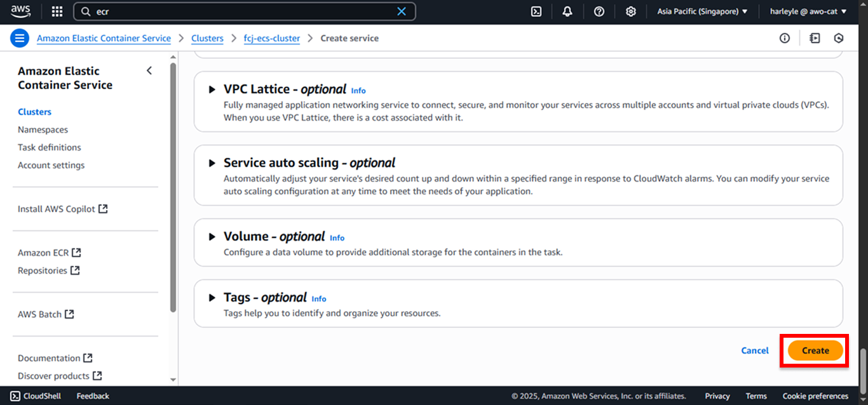The image size is (868, 405).
Task: Open AWS Batch external link
Action: click(x=46, y=314)
